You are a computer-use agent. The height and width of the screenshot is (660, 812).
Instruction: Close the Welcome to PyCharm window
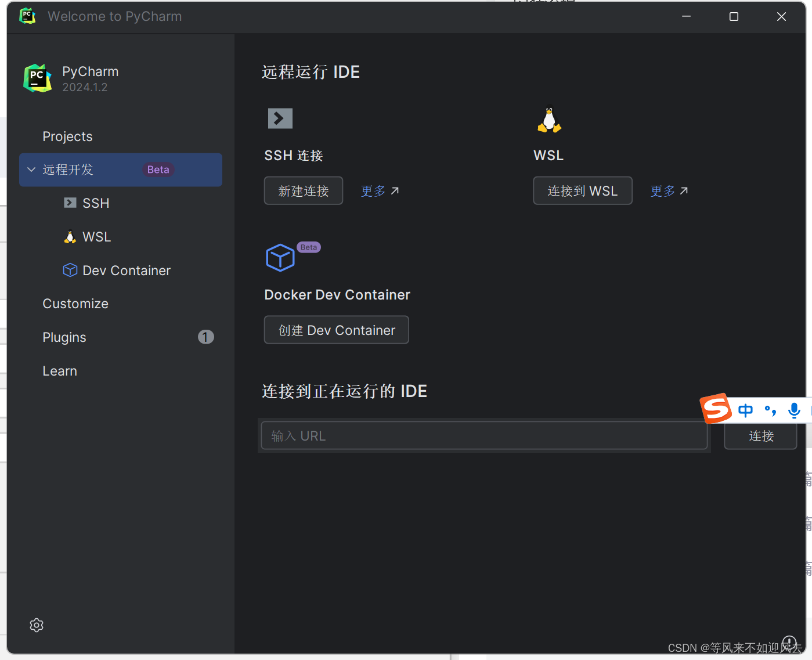(781, 16)
